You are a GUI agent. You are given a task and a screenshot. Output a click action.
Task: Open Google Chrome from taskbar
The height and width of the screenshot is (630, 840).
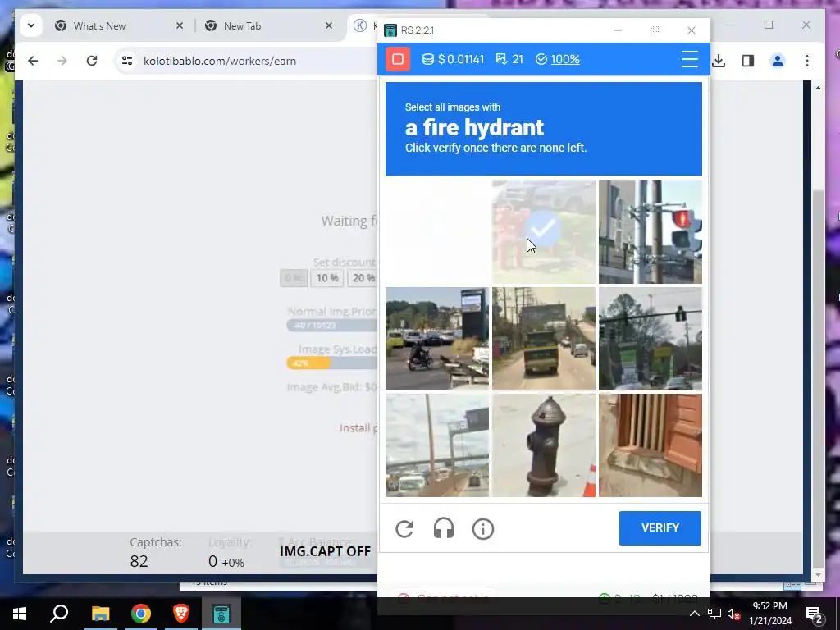pyautogui.click(x=141, y=614)
